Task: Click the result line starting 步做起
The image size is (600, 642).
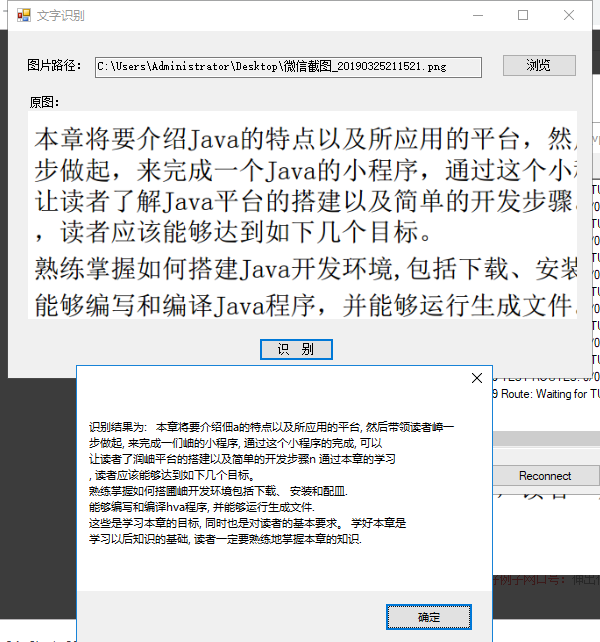Action: (236, 443)
